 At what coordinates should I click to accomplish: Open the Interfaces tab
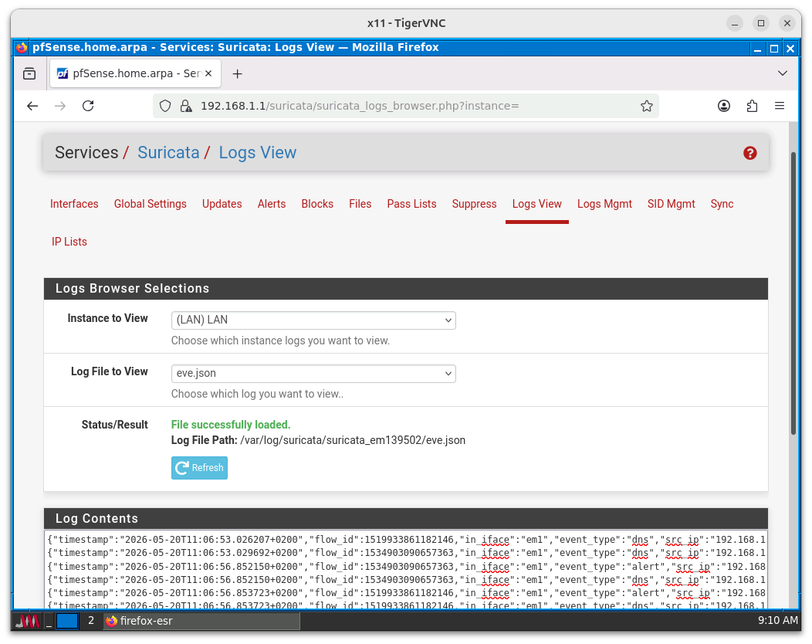(74, 204)
